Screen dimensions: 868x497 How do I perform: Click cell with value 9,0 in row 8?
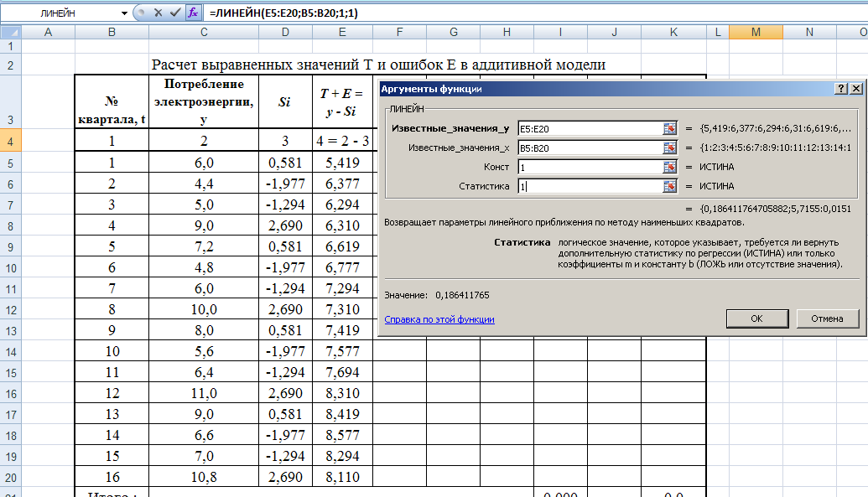click(204, 225)
